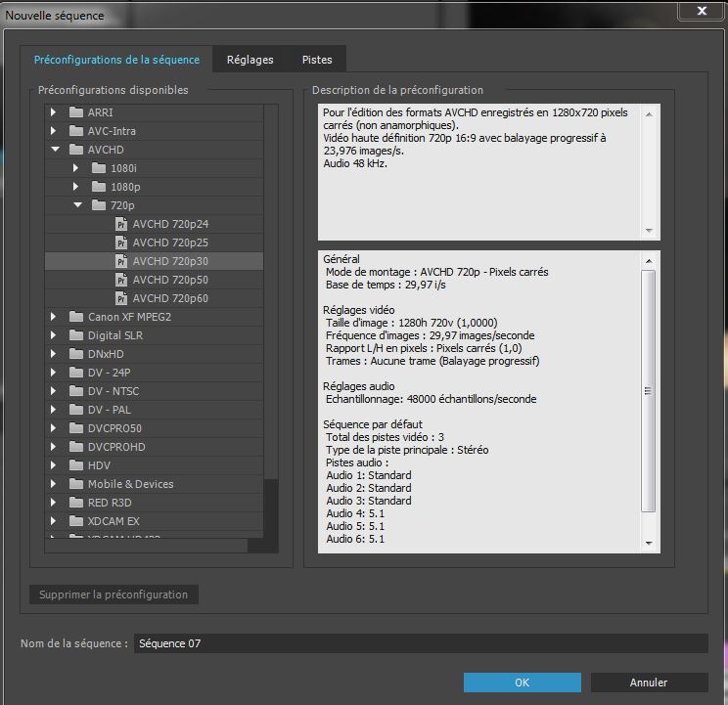Click down arrow of the settings details scrollbar
728x705 pixels.
pos(649,543)
